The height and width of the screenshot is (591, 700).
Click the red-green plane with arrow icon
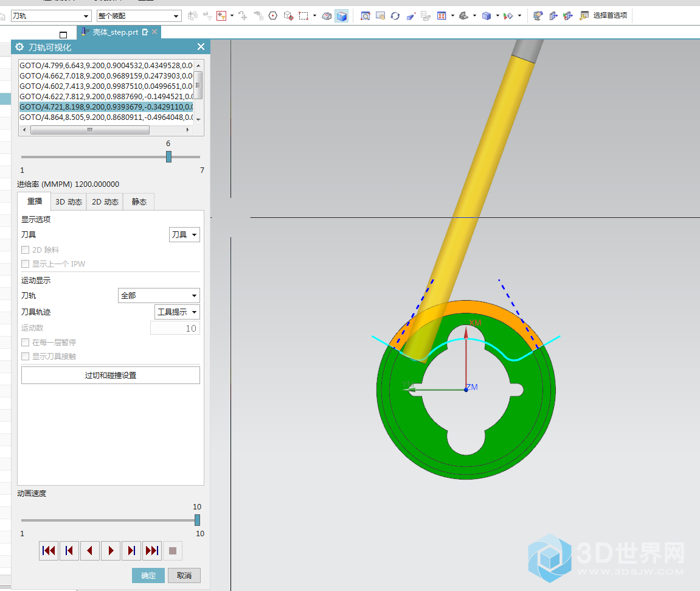pyautogui.click(x=568, y=16)
